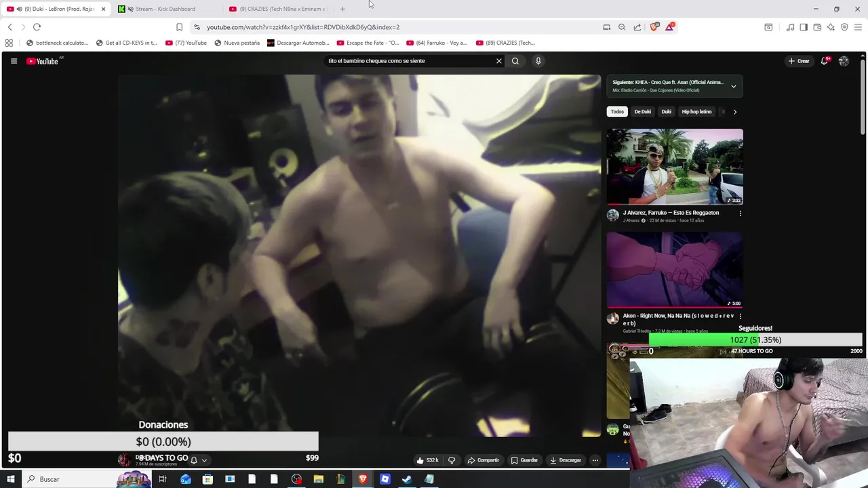Open the Brave Wallet icon
This screenshot has width=868, height=488.
click(817, 27)
